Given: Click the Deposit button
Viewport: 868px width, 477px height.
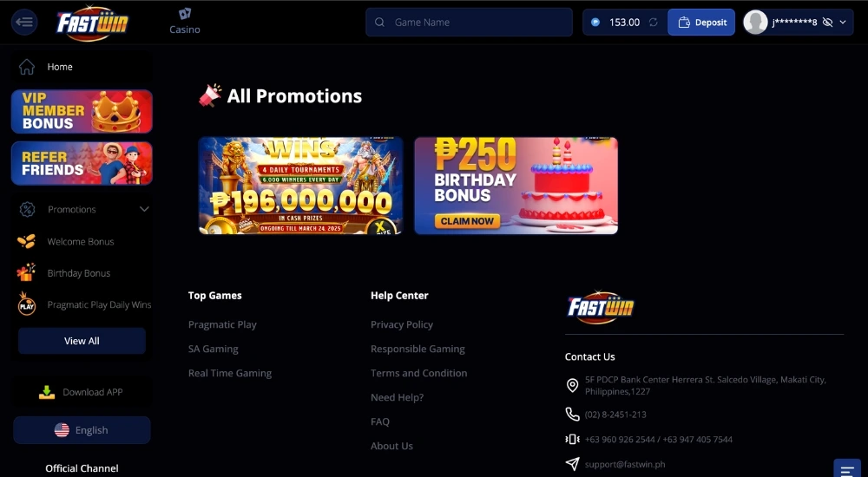Looking at the screenshot, I should pyautogui.click(x=701, y=23).
